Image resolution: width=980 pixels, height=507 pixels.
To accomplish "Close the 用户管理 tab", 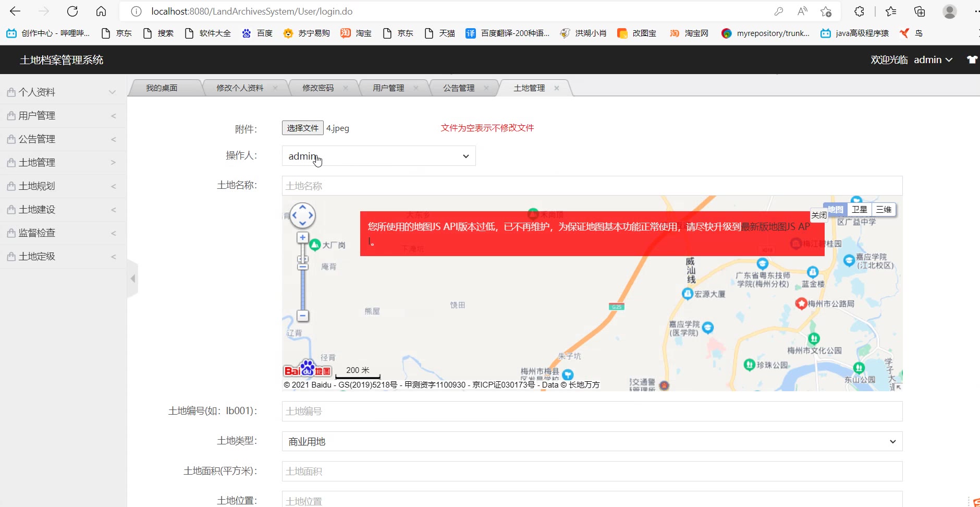I will (416, 88).
